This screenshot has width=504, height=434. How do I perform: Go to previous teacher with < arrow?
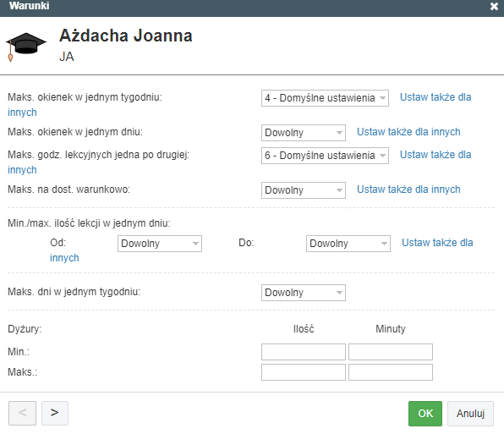[22, 413]
